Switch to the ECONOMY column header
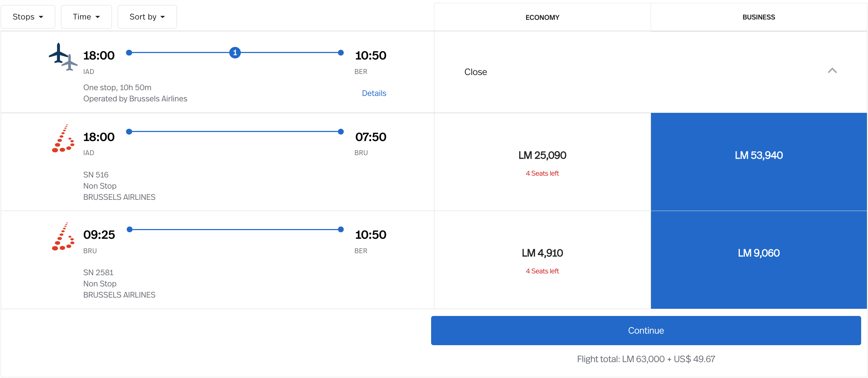Viewport: 868px width, 378px height. 542,17
